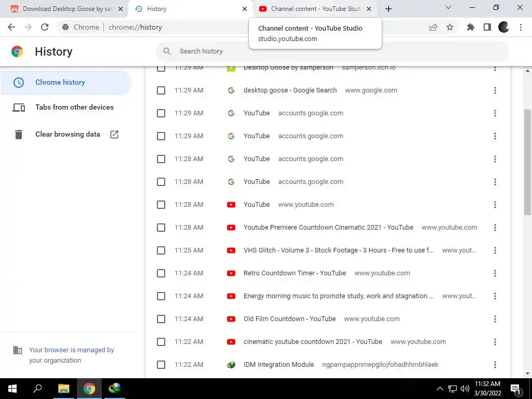Screen dimensions: 532x399
Task: Open actions menu for desktop goose Google Search
Action: 495,90
